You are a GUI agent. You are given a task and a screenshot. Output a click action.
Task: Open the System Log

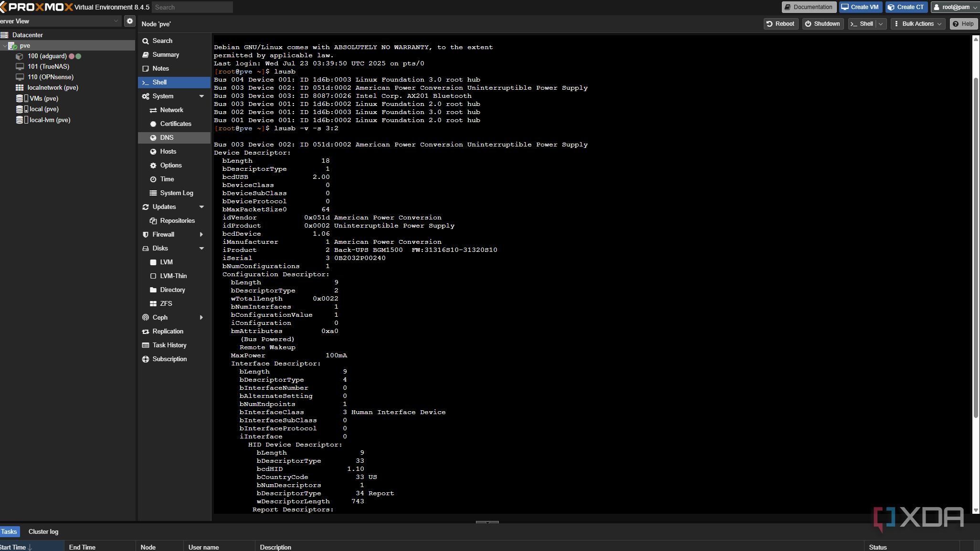[177, 193]
